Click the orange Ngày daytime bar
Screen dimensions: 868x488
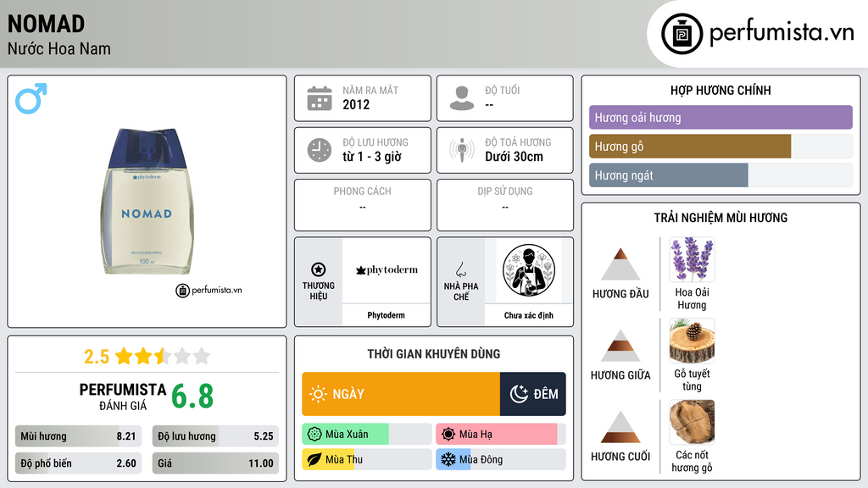tap(401, 394)
